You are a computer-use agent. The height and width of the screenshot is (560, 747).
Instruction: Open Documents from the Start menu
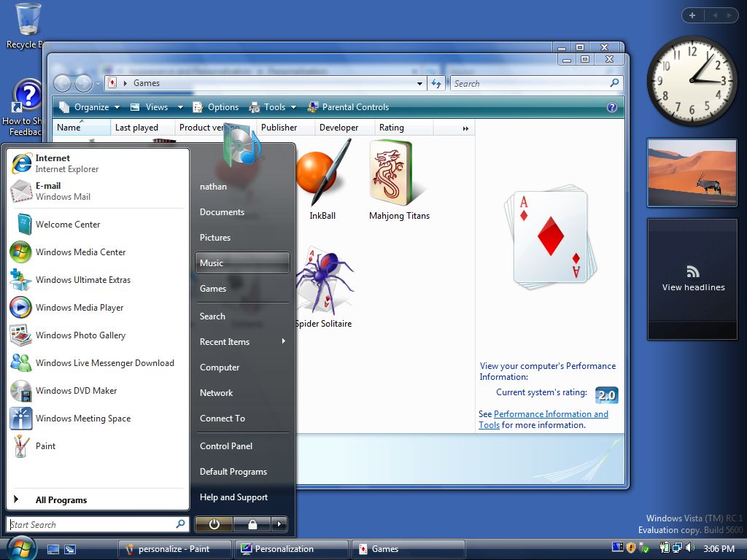pyautogui.click(x=242, y=212)
